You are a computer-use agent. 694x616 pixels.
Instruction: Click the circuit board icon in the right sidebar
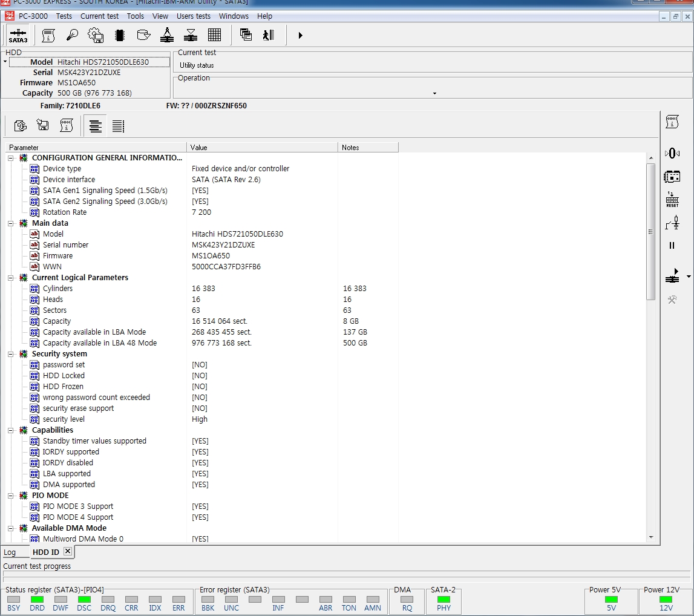click(672, 177)
